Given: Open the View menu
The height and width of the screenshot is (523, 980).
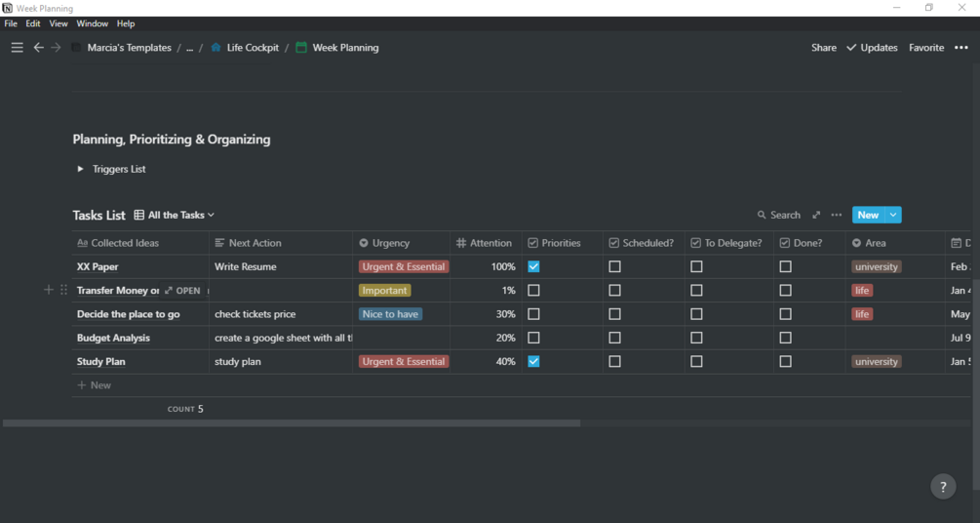Looking at the screenshot, I should click(59, 23).
